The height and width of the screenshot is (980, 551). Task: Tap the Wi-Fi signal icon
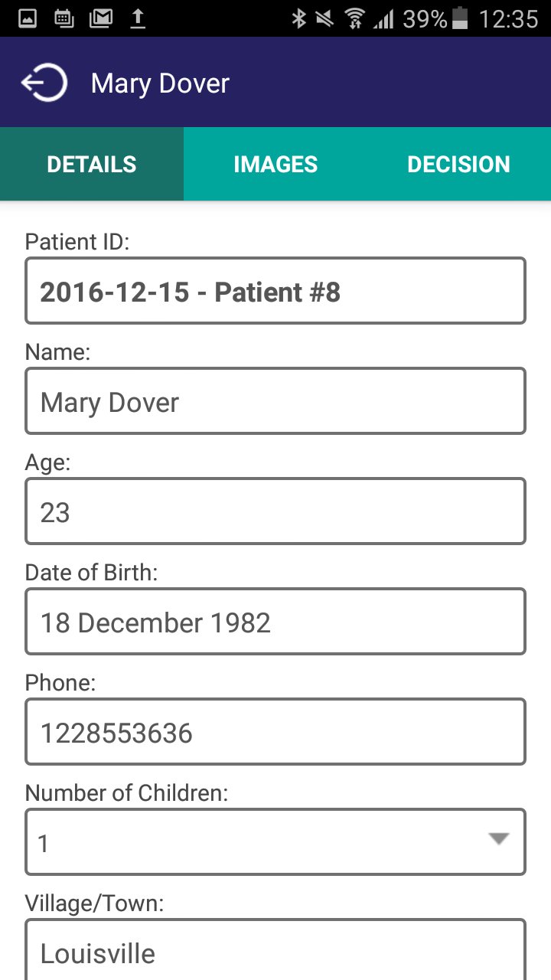tap(354, 18)
